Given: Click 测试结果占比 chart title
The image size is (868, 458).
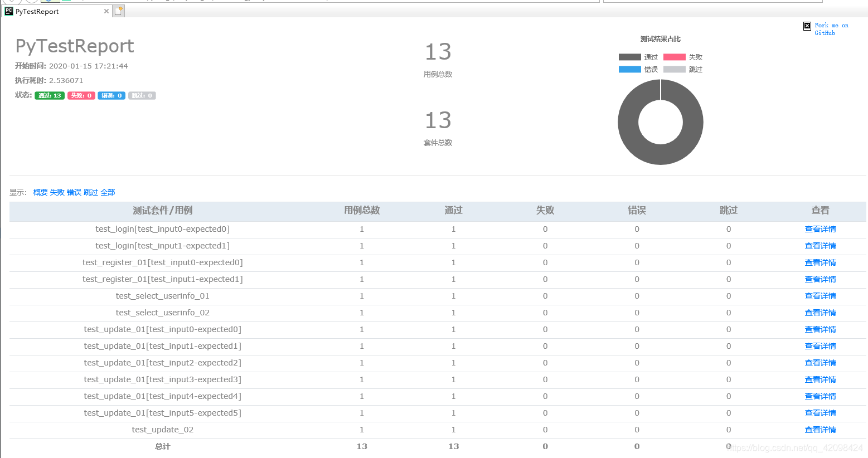Looking at the screenshot, I should 661,39.
